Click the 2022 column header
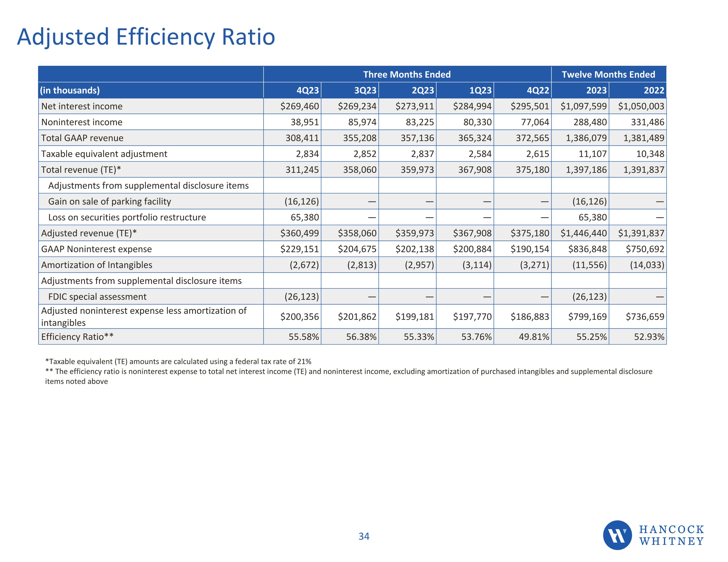This screenshot has height=562, width=728. (654, 90)
